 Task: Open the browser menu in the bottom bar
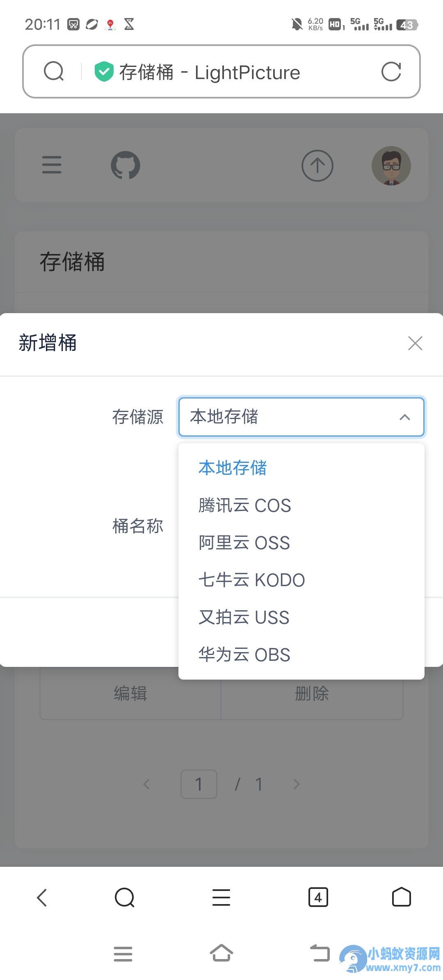click(221, 898)
